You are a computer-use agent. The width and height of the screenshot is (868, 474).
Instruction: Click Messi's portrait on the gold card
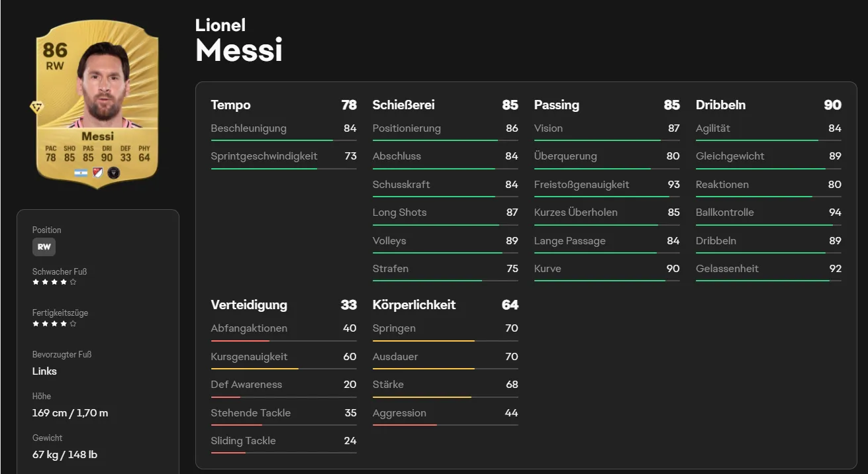click(103, 82)
